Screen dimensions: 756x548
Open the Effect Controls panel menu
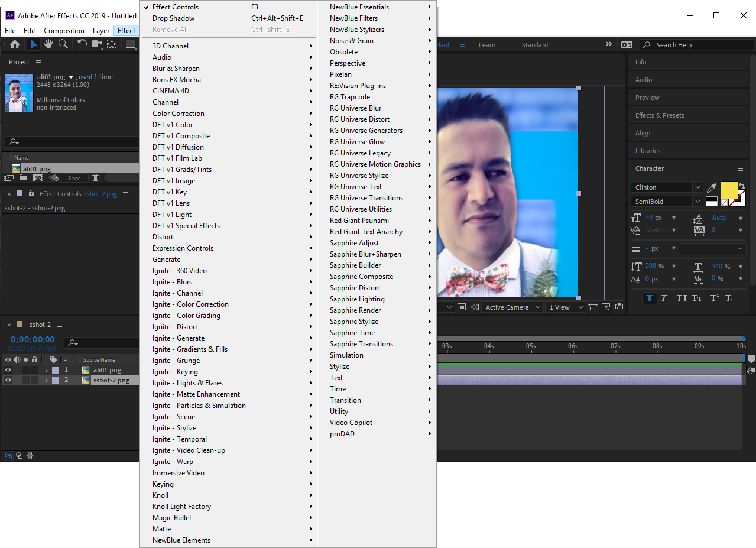point(125,194)
